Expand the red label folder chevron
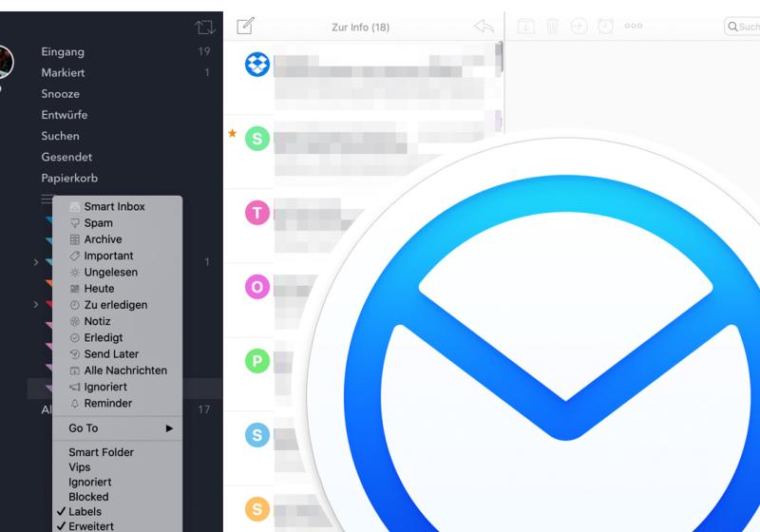 tap(36, 305)
